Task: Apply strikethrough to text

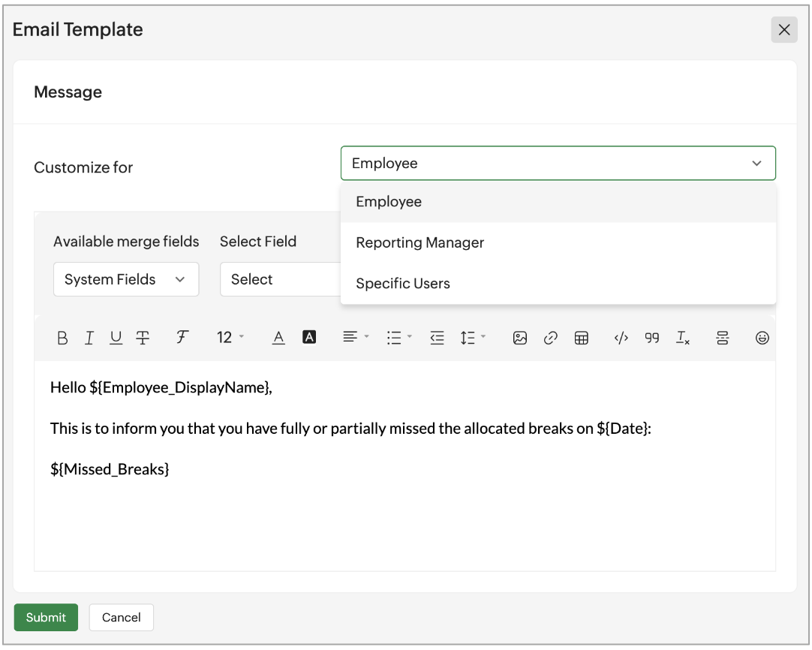Action: click(143, 339)
